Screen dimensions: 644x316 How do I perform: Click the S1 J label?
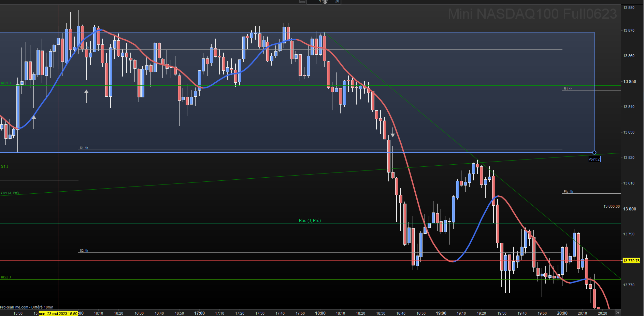(4, 167)
